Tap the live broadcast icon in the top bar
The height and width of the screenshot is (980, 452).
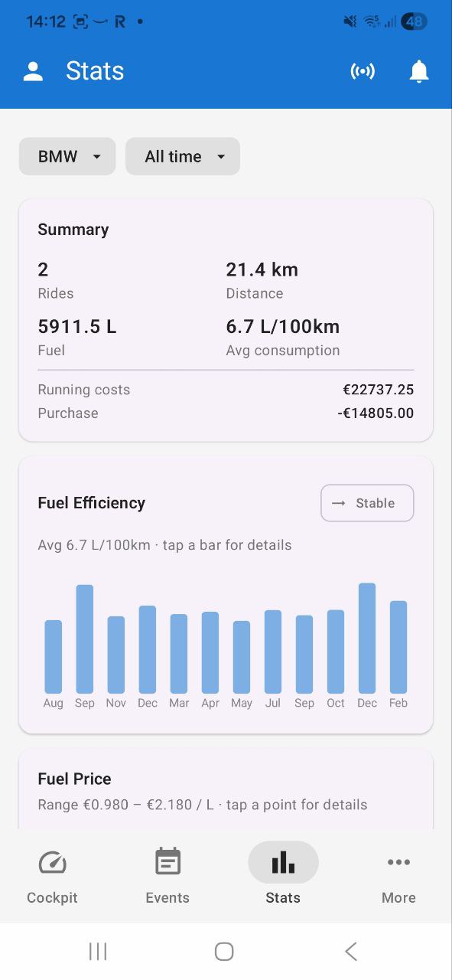click(x=363, y=70)
